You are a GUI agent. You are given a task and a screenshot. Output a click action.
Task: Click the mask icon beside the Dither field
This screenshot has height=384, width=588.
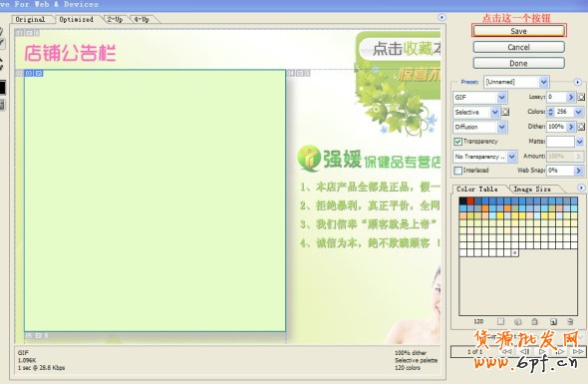pos(581,127)
